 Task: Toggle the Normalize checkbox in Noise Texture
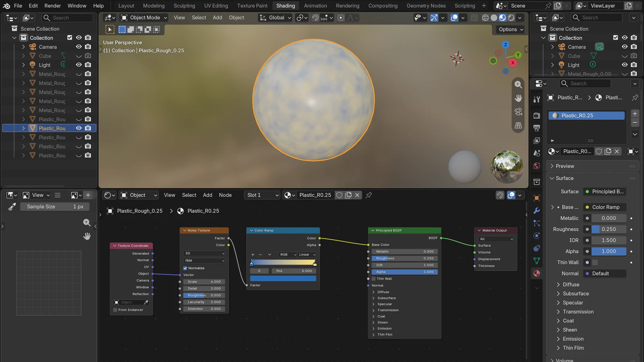click(185, 268)
